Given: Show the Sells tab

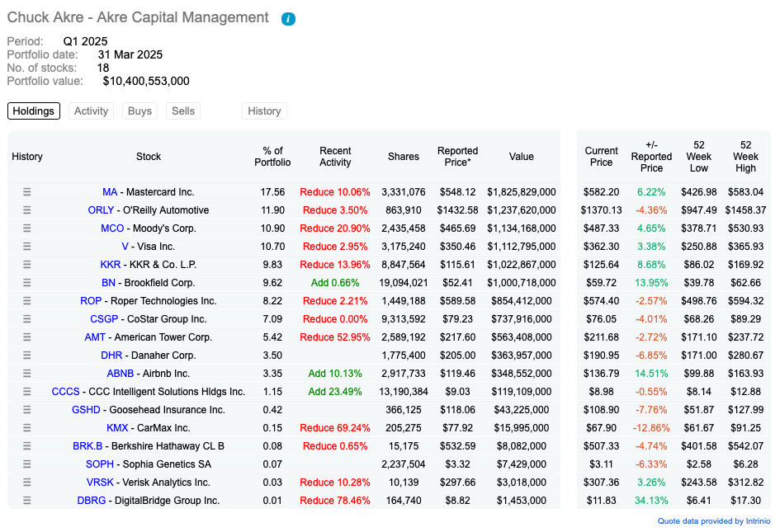Looking at the screenshot, I should (x=183, y=111).
